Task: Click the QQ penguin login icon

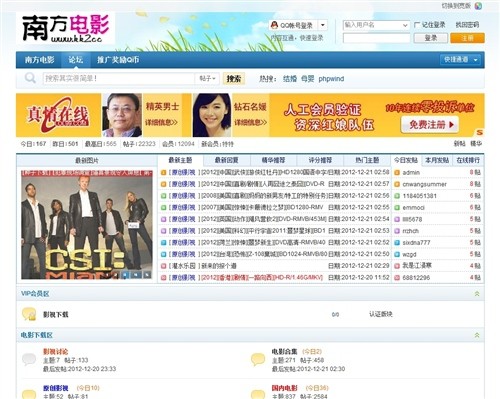Action: [x=274, y=25]
